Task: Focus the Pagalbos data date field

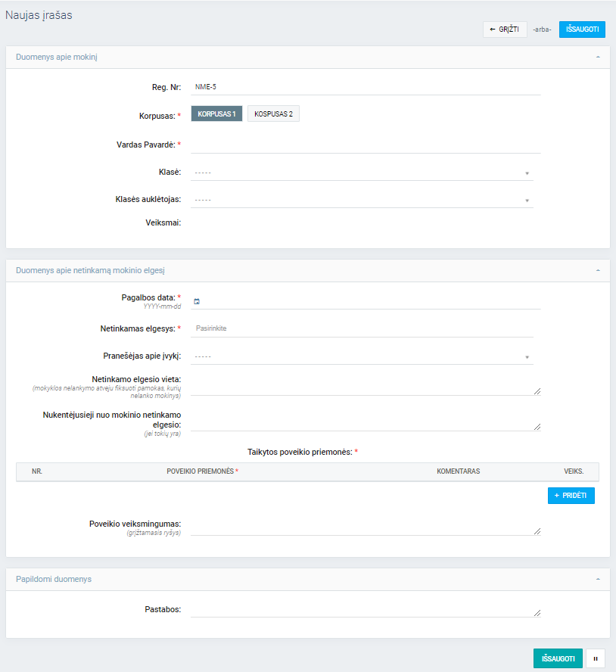Action: (x=371, y=301)
